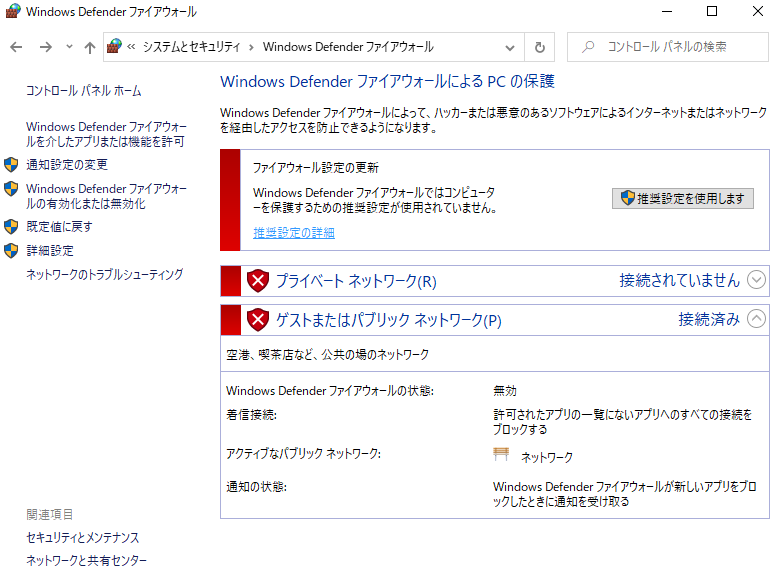Click 接続されていません status text
777x584 pixels.
coord(679,280)
